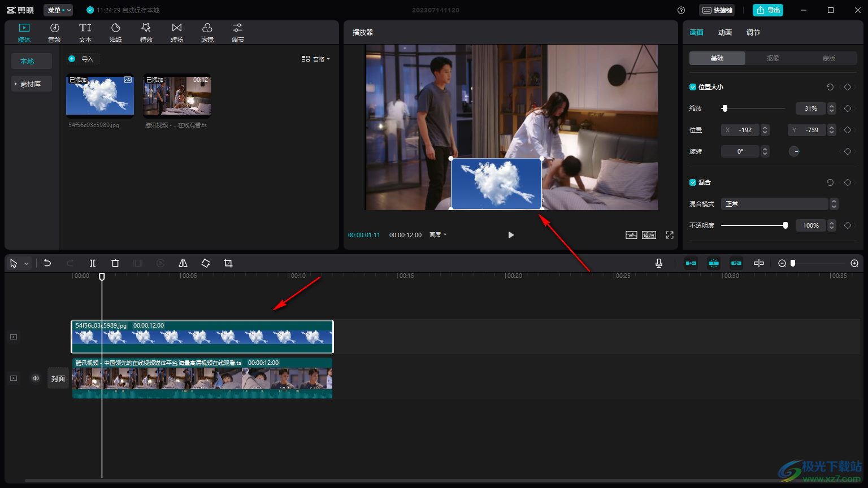Toggle clip linkage button
Viewport: 868px width, 488px height.
pyautogui.click(x=736, y=263)
